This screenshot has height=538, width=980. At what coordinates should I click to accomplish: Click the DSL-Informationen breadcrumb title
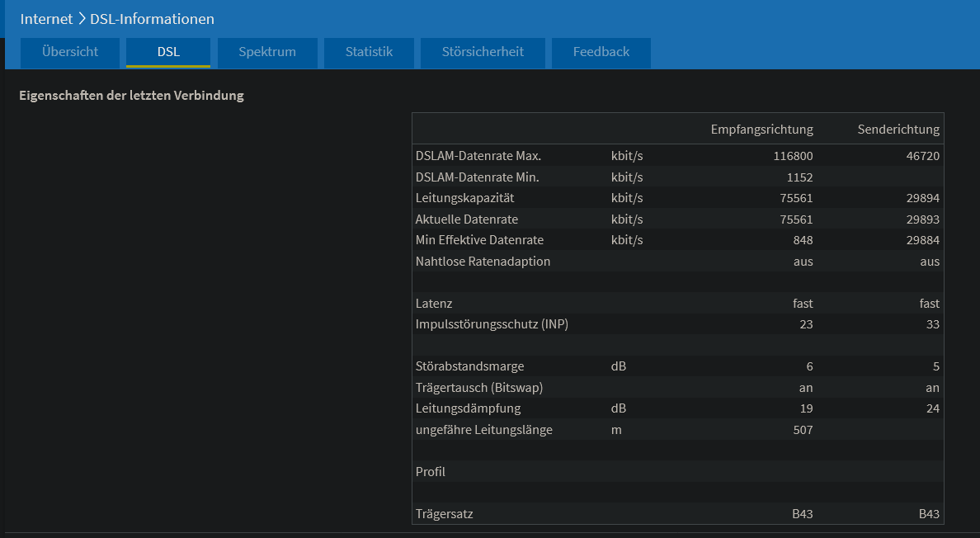click(152, 18)
